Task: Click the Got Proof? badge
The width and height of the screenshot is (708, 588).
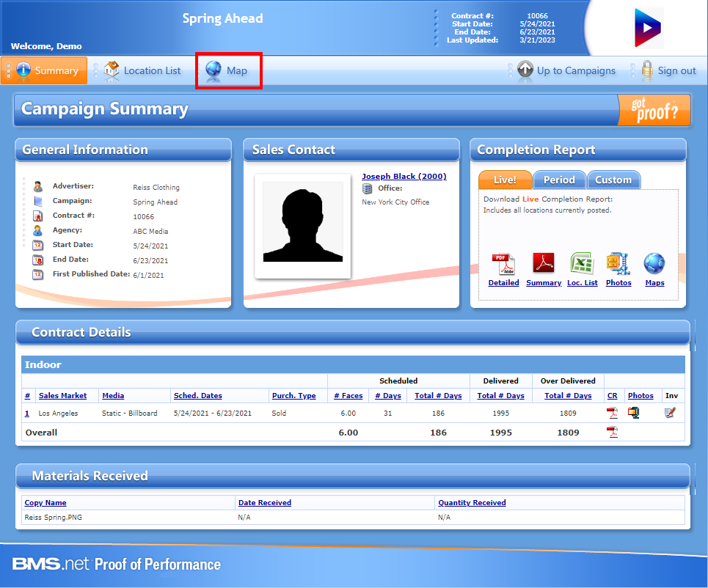Action: [654, 110]
